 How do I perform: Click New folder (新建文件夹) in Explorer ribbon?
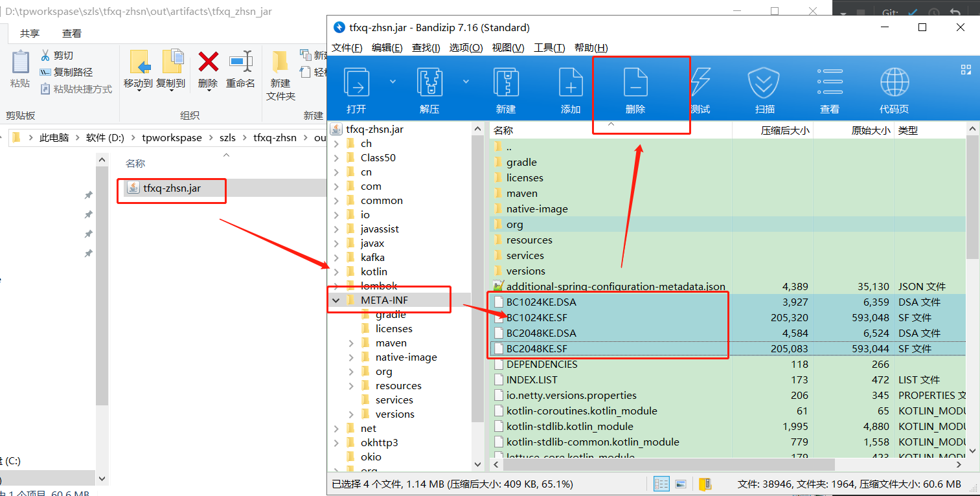pos(280,75)
